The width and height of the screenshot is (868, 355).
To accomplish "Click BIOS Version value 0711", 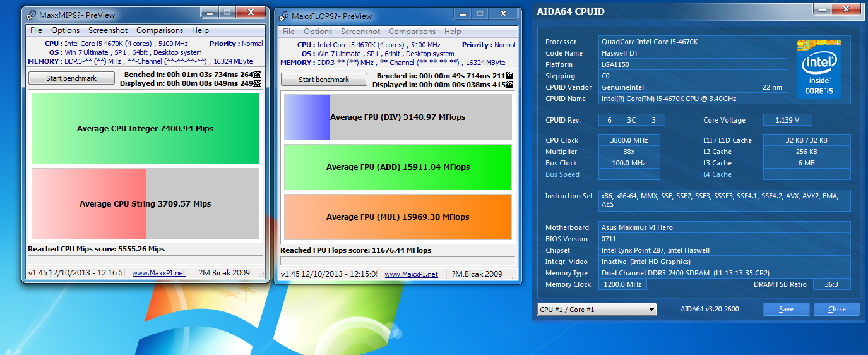I will pyautogui.click(x=725, y=239).
